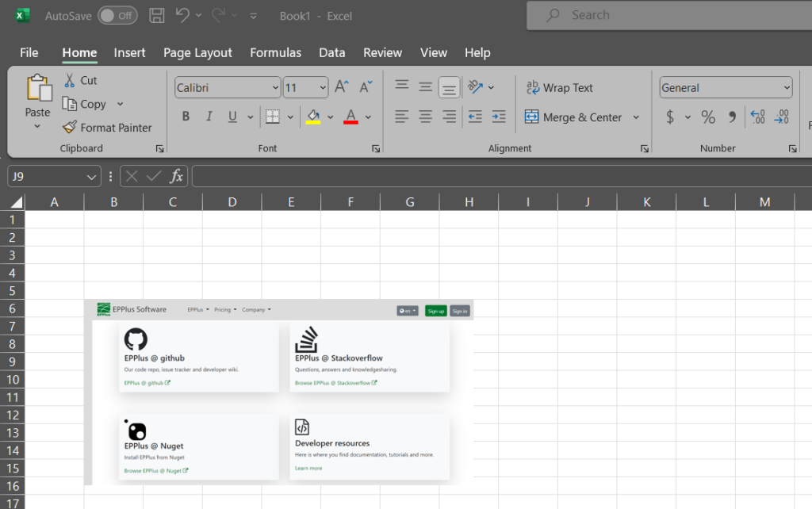Toggle Align Right
The image size is (812, 509).
[x=449, y=117]
